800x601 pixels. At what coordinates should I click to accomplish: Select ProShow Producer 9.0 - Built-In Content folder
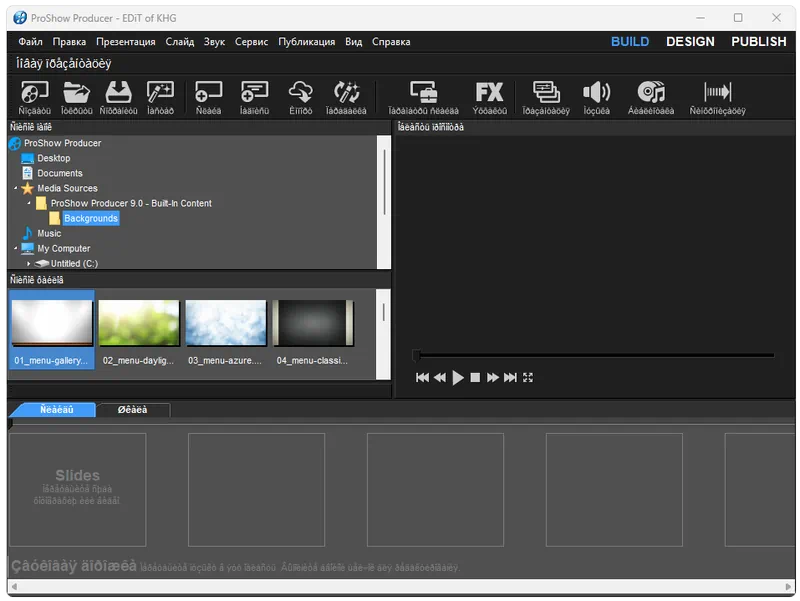124,203
